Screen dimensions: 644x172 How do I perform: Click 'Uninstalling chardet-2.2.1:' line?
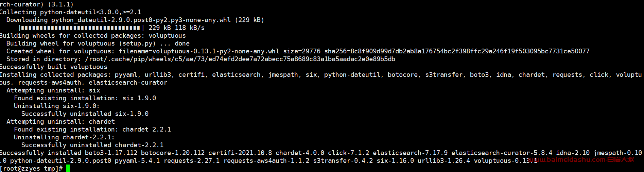[64, 137]
